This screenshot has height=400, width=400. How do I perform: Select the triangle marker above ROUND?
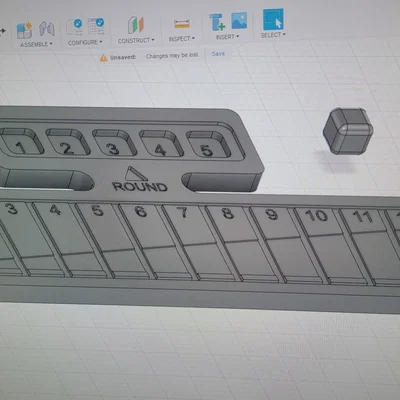[136, 174]
